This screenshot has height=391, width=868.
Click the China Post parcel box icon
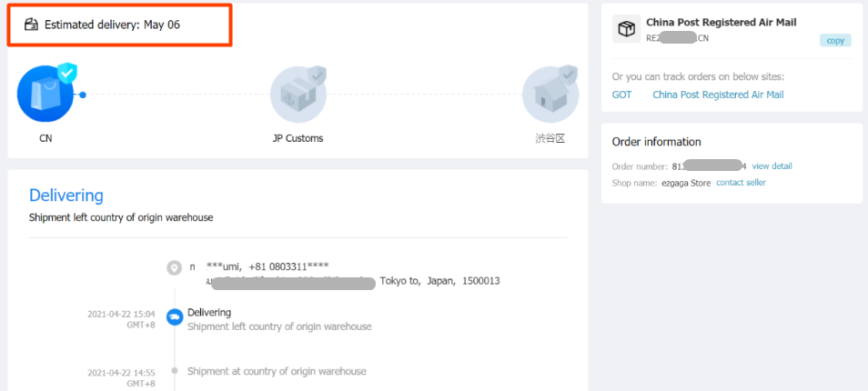626,29
